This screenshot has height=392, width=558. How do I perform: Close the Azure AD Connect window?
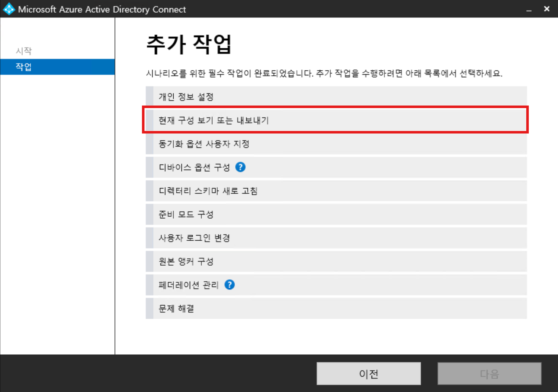pyautogui.click(x=547, y=9)
